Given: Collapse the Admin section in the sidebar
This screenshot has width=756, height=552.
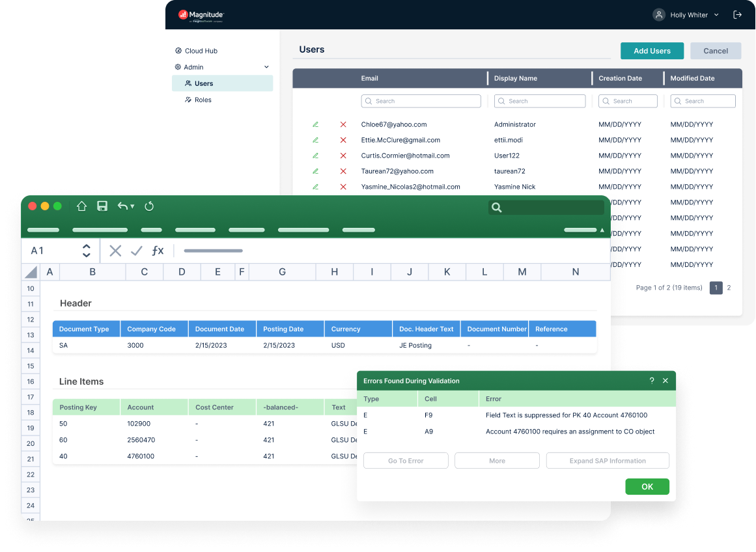Looking at the screenshot, I should 266,66.
